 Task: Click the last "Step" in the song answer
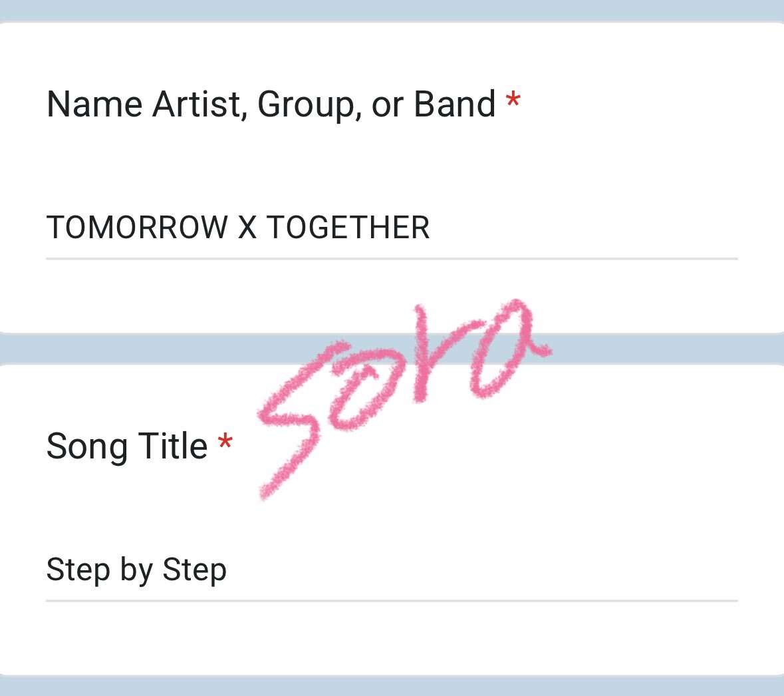194,570
